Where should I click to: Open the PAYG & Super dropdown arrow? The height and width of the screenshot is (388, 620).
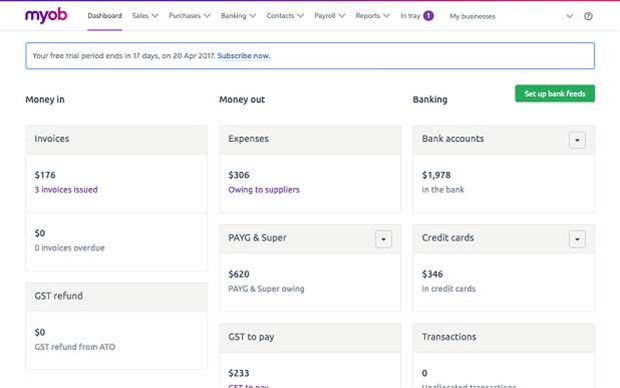tap(383, 239)
